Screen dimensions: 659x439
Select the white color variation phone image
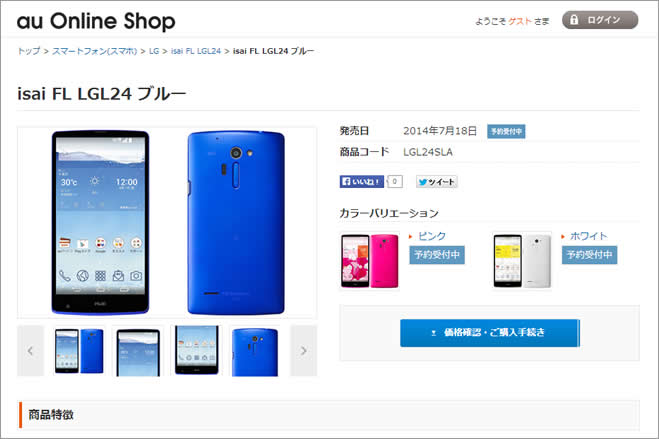[x=522, y=261]
